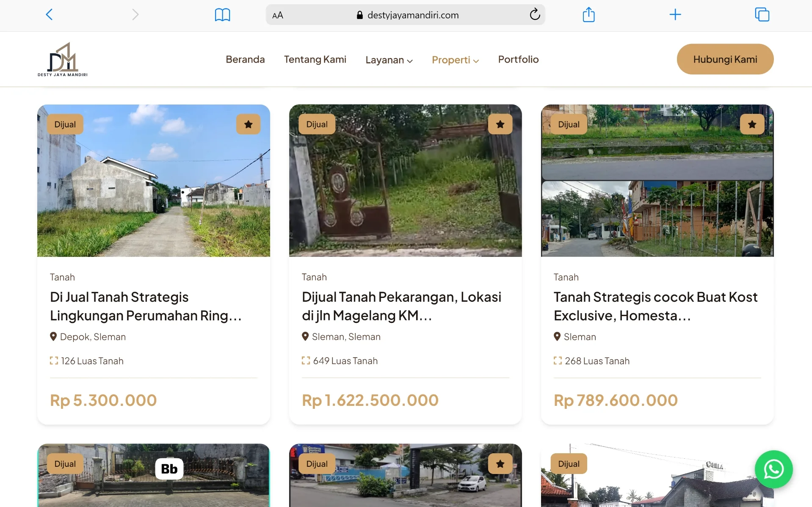Click the price Rp 789.600.000
The height and width of the screenshot is (507, 812).
(x=616, y=400)
